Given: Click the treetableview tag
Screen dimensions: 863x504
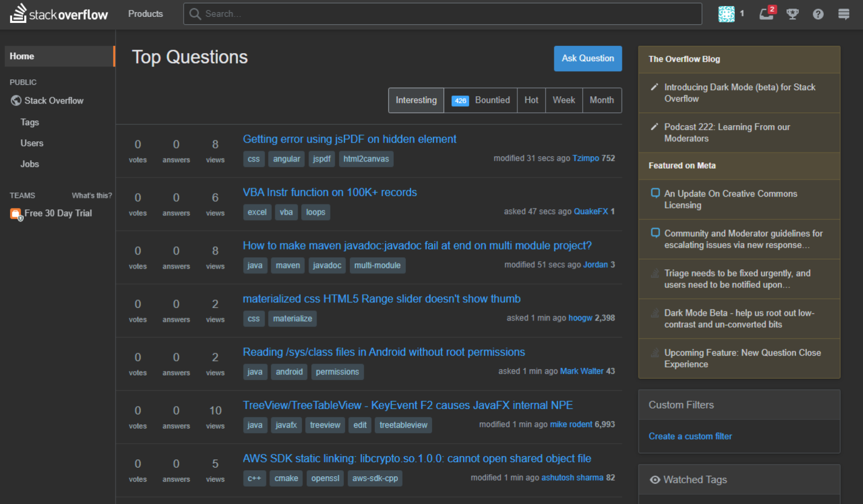Looking at the screenshot, I should pos(403,425).
